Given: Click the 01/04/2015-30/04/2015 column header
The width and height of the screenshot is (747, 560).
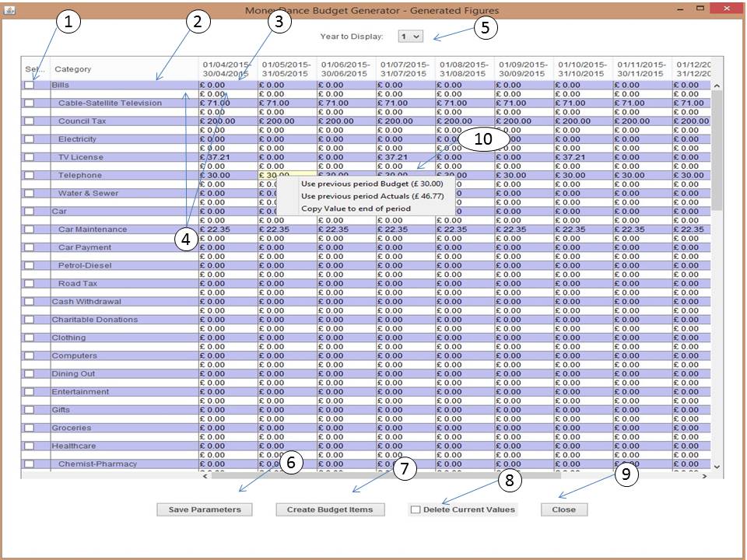Looking at the screenshot, I should (x=228, y=69).
